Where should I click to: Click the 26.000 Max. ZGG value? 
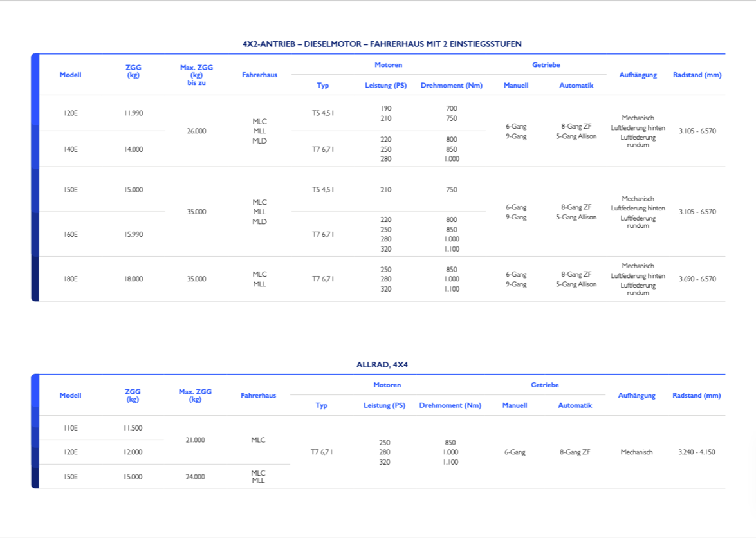(196, 131)
